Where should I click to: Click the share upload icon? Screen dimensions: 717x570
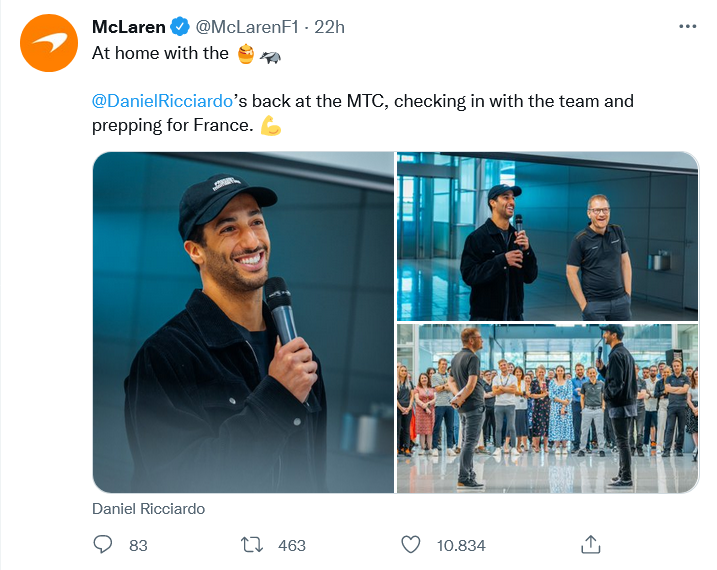click(x=590, y=543)
